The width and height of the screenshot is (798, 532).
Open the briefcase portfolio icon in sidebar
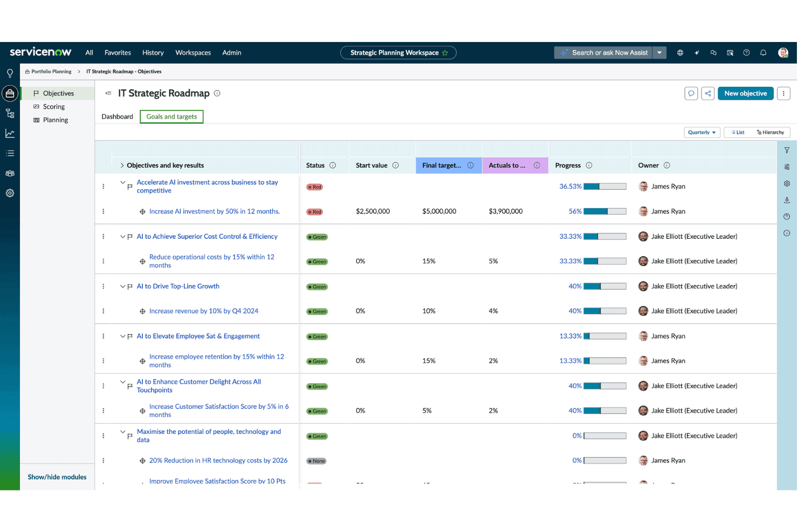tap(10, 93)
